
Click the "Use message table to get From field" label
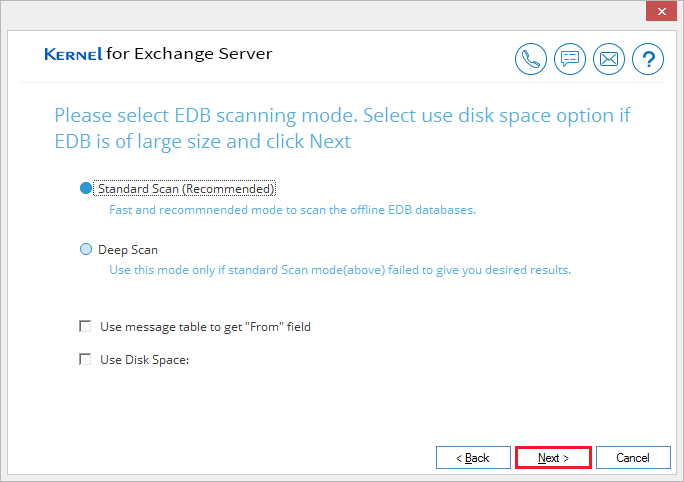pyautogui.click(x=205, y=327)
